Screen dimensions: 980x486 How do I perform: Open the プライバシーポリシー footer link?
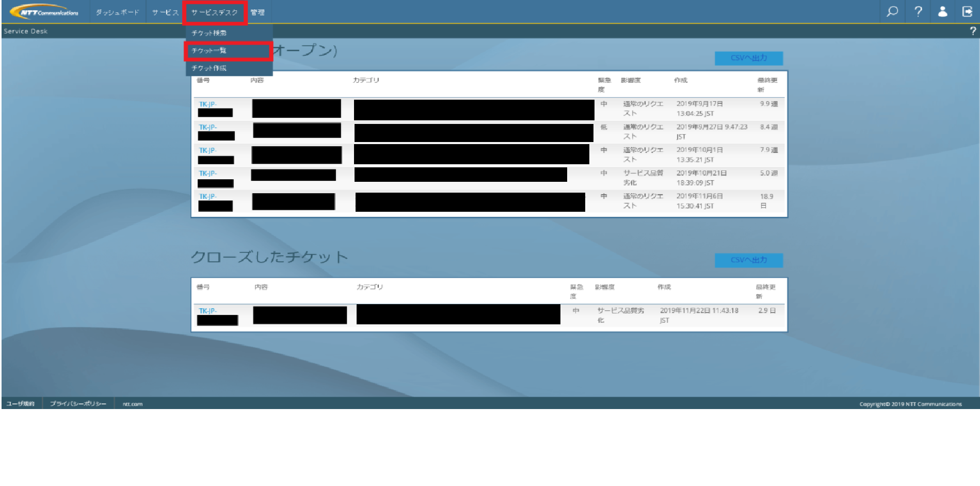click(x=78, y=404)
